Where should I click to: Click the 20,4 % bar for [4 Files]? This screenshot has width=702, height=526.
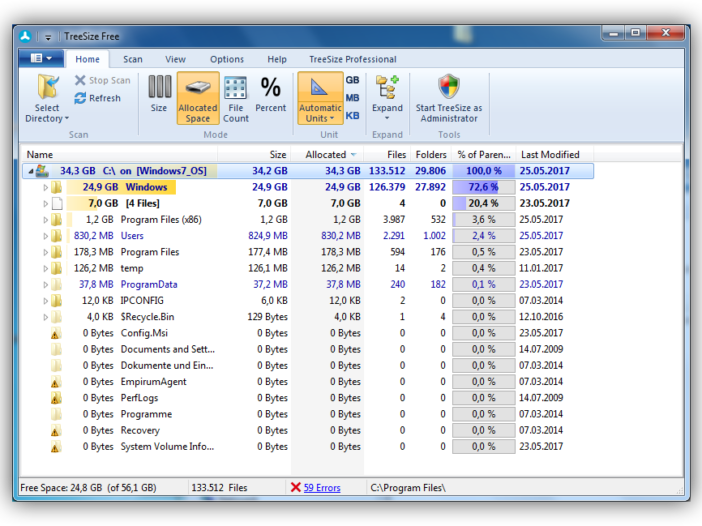pyautogui.click(x=484, y=203)
